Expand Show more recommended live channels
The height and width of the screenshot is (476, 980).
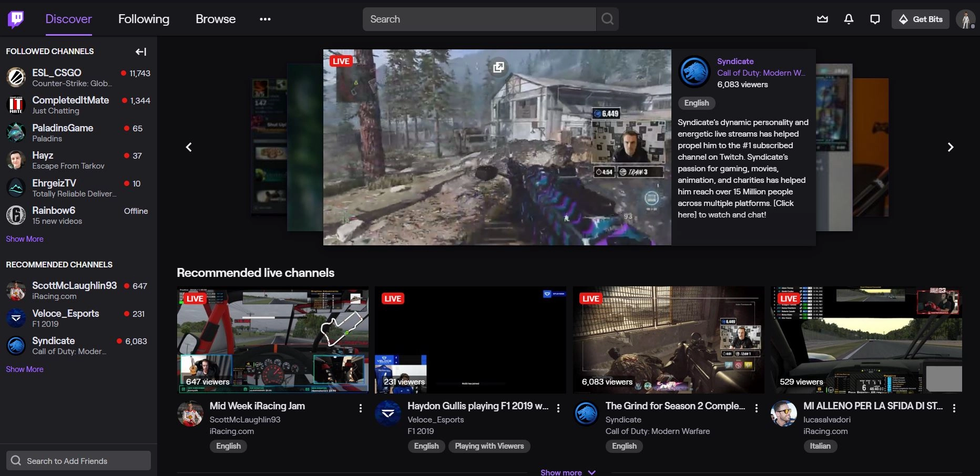568,472
